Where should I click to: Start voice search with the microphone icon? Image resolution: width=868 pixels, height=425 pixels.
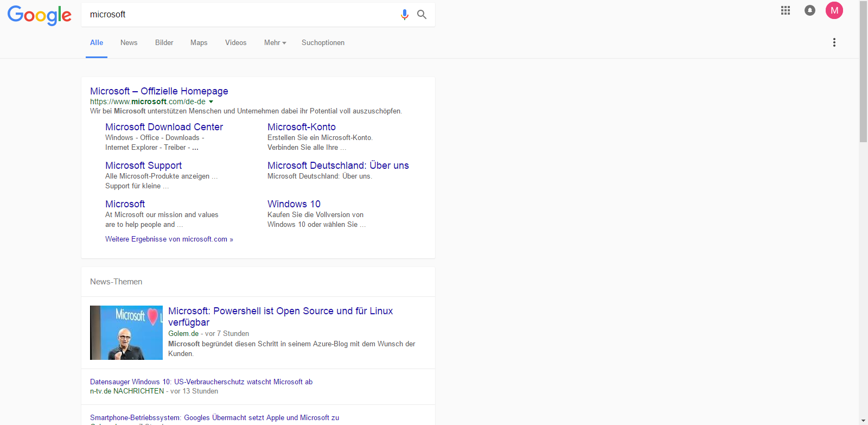pos(404,15)
